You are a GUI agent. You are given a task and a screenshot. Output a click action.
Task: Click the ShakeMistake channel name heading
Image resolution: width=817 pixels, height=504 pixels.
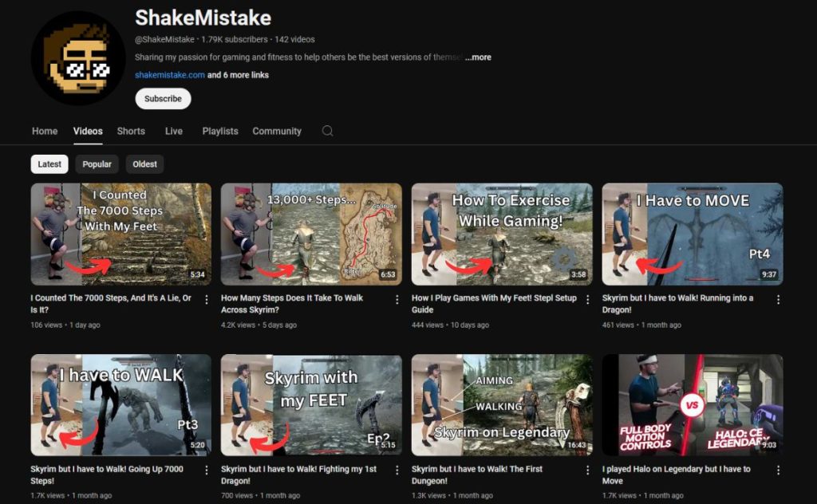203,18
